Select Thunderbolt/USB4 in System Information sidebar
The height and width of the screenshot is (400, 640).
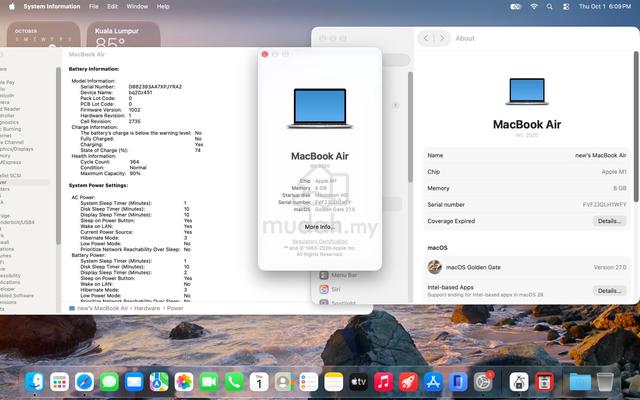pos(18,222)
